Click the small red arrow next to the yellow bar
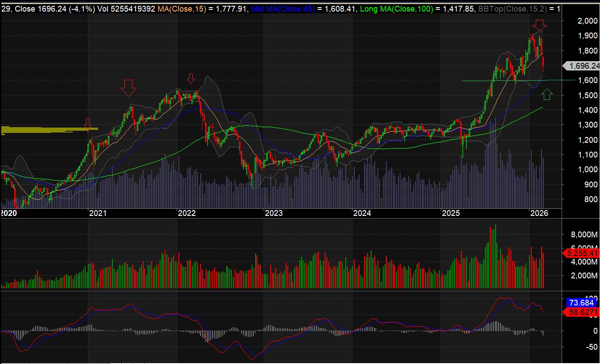The image size is (600, 364). point(88,124)
